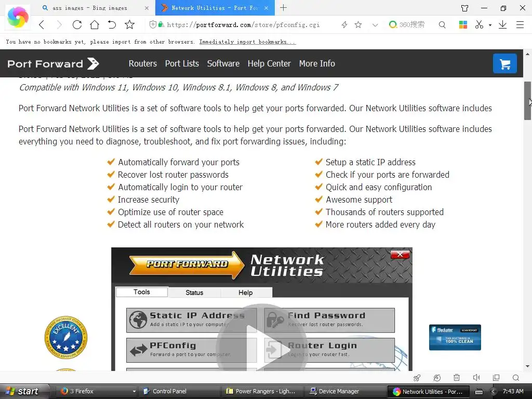The width and height of the screenshot is (532, 399).
Task: Click the keyboard icon in system tray
Action: point(478,392)
